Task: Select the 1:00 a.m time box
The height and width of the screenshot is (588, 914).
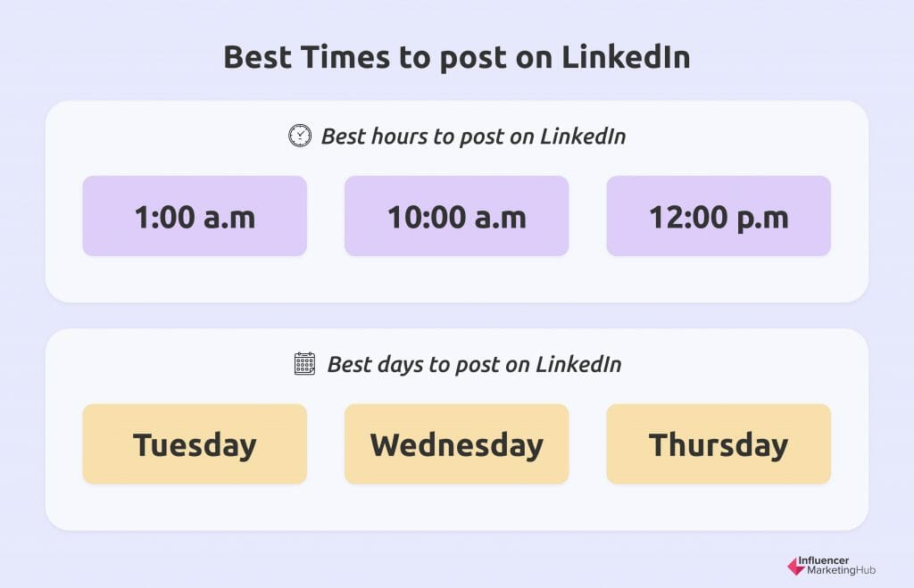Action: coord(195,216)
